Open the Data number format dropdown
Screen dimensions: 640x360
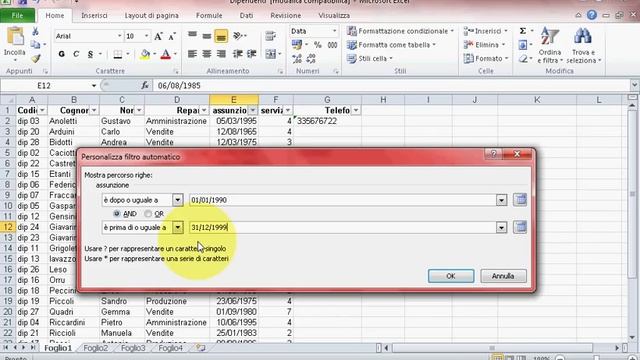pos(334,31)
